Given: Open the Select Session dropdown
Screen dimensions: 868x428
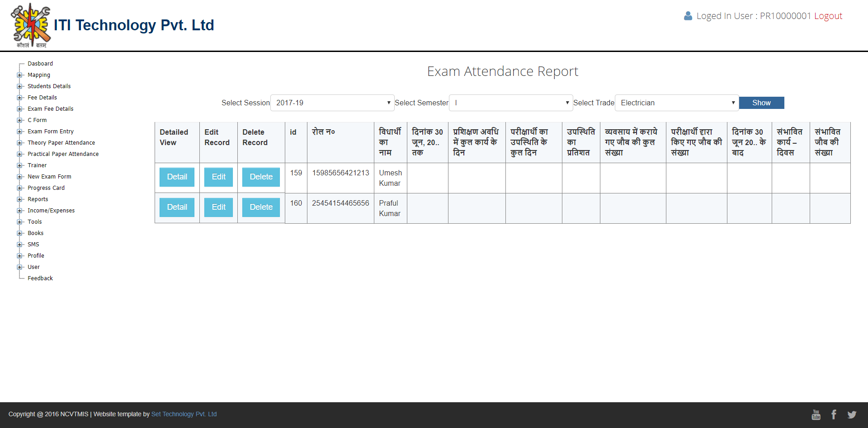Looking at the screenshot, I should click(x=332, y=103).
